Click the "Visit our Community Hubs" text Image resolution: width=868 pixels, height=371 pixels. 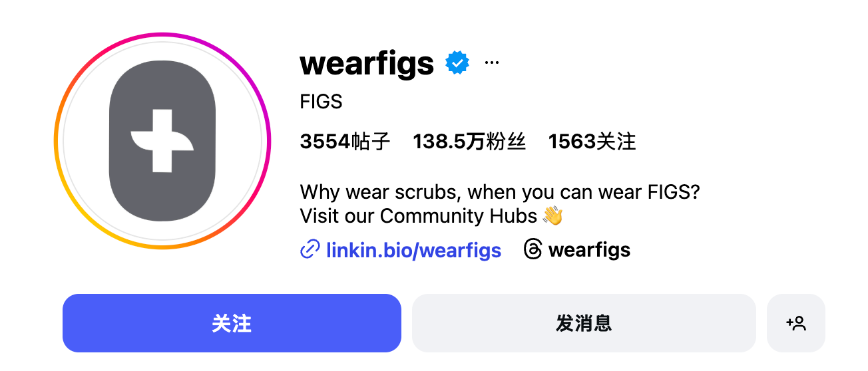[419, 215]
